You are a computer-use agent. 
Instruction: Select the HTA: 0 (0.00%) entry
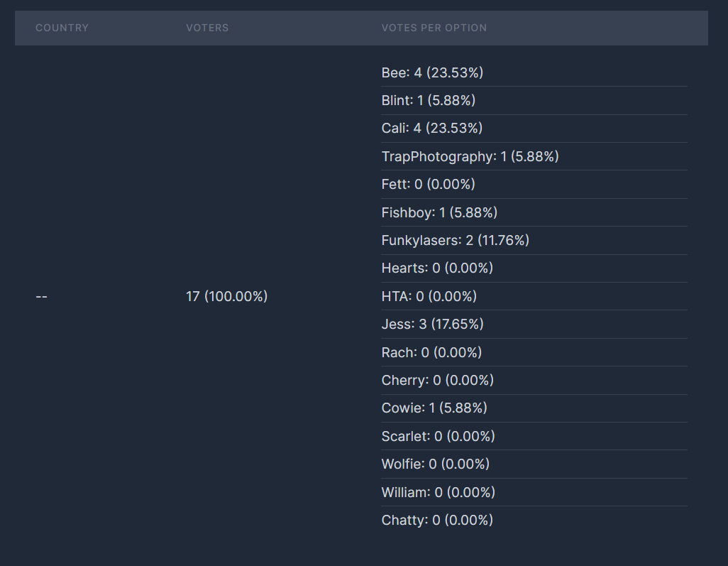coord(429,296)
